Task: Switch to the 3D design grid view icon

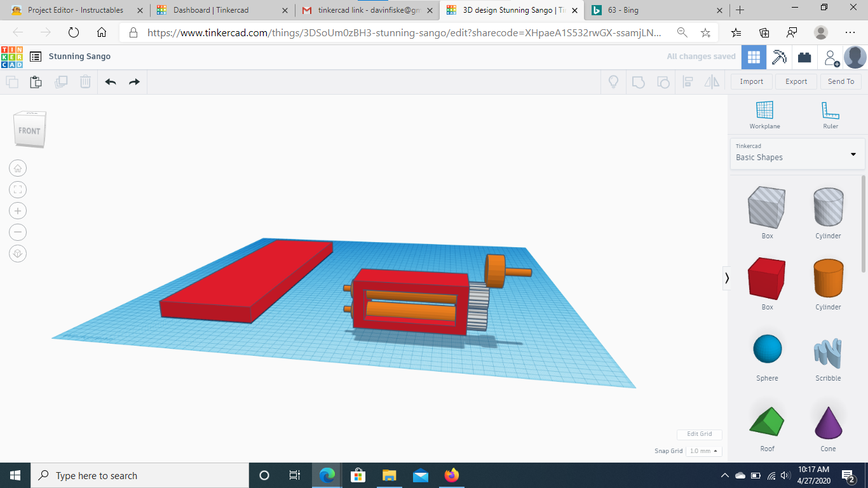Action: [x=754, y=57]
